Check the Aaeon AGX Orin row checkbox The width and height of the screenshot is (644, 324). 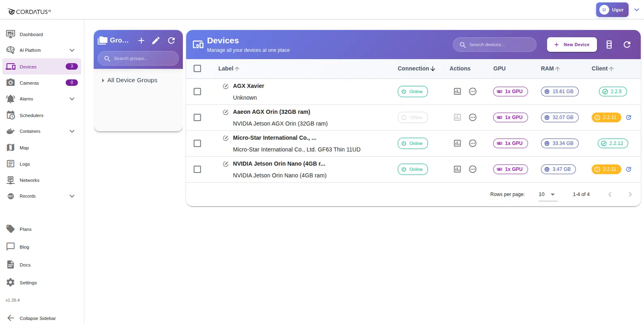click(197, 117)
